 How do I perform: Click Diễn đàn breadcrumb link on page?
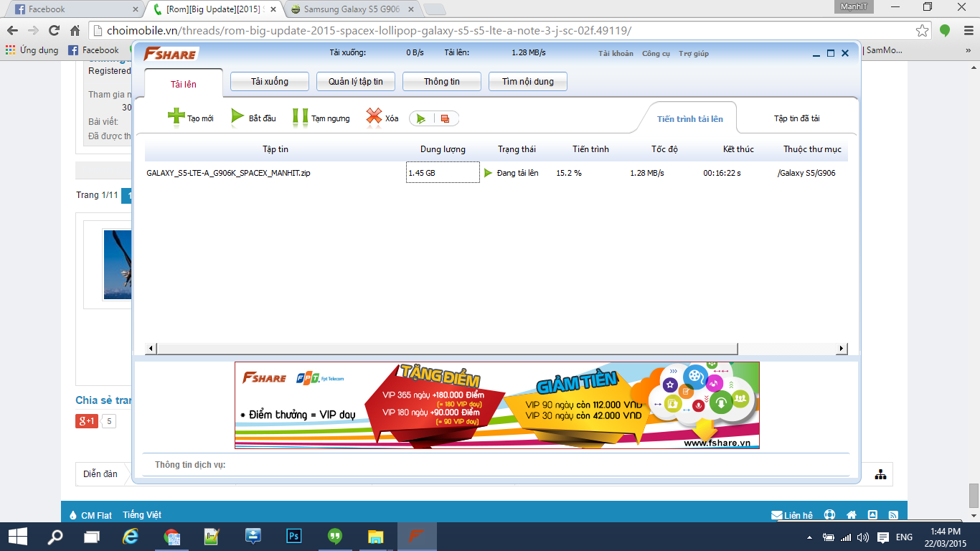pyautogui.click(x=100, y=474)
